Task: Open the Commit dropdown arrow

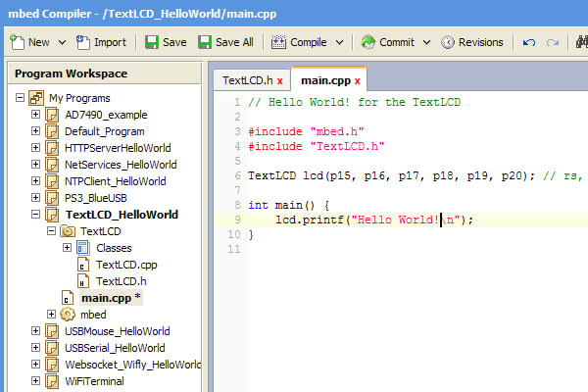Action: pos(426,42)
